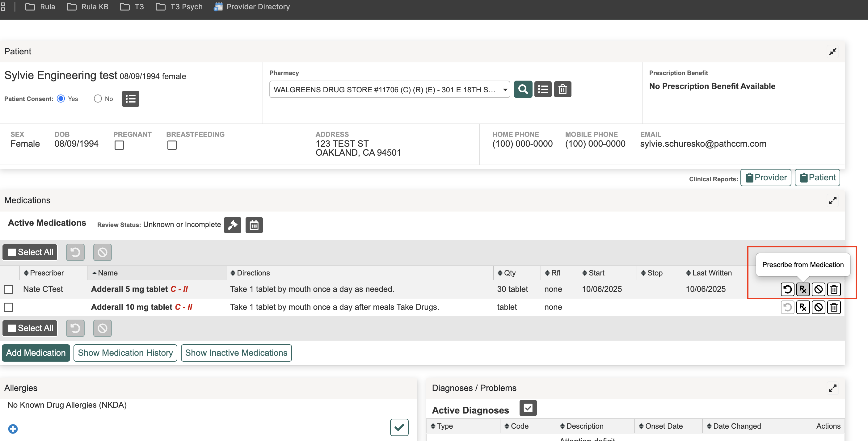This screenshot has width=868, height=441.
Task: Open the pharmacy list icon button
Action: tap(543, 89)
